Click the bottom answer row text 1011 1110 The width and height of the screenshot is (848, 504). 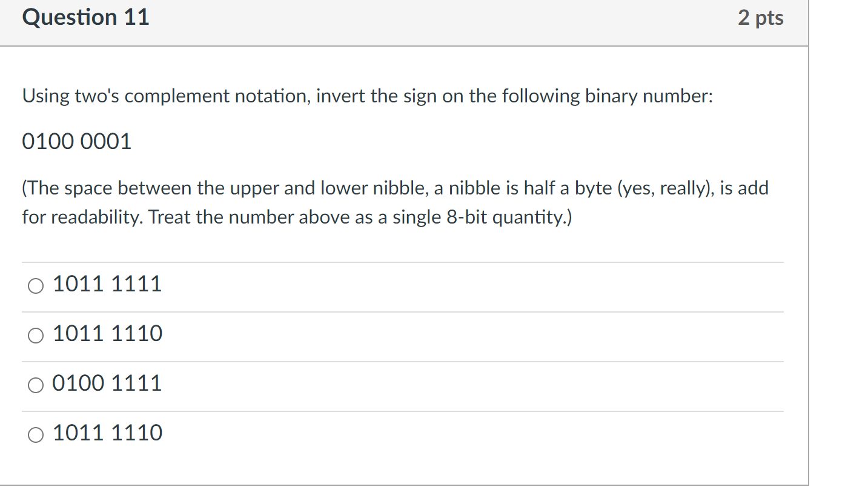point(107,433)
